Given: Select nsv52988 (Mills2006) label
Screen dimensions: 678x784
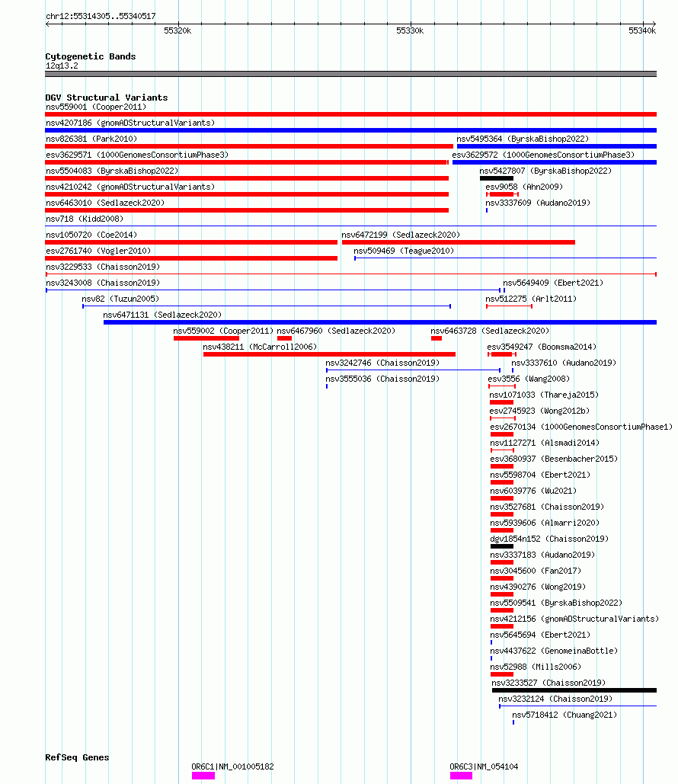Looking at the screenshot, I should click(536, 667).
